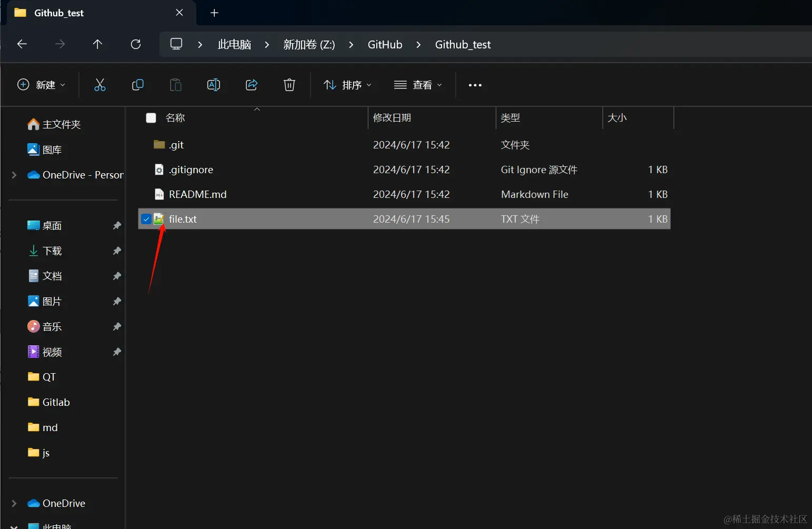This screenshot has width=812, height=529.
Task: Go up one folder level
Action: pos(97,44)
